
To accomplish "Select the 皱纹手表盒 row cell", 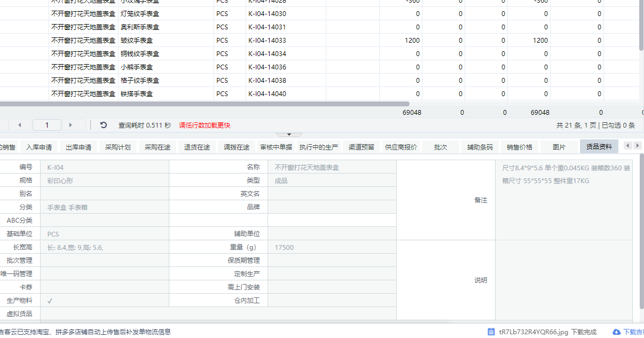I will tap(166, 40).
